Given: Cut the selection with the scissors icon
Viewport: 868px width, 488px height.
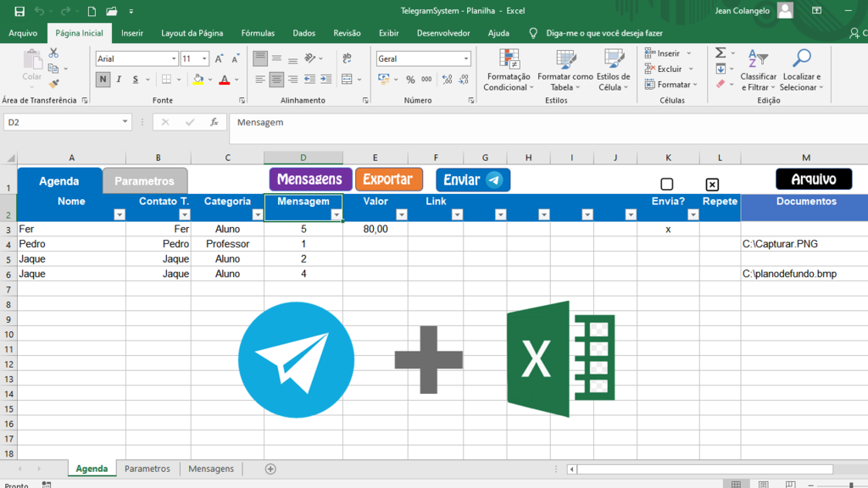Looking at the screenshot, I should tap(53, 53).
